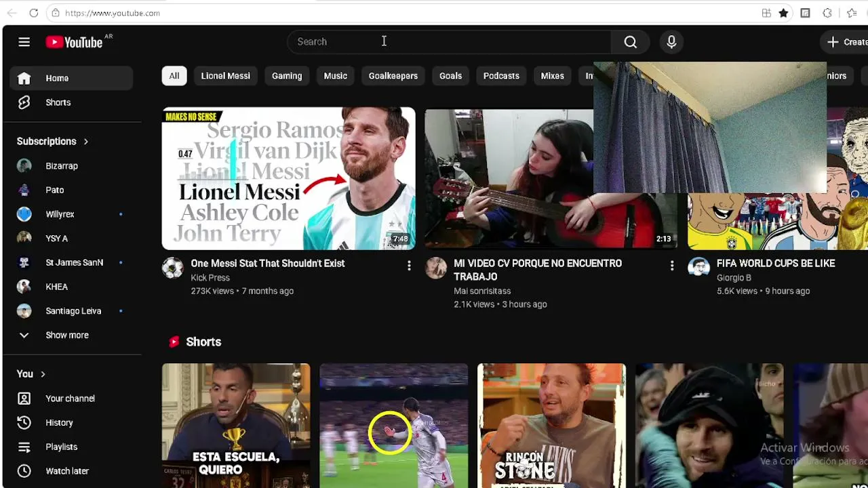Go to YouTube home via the logo
Image resolution: width=868 pixels, height=488 pixels.
[74, 42]
